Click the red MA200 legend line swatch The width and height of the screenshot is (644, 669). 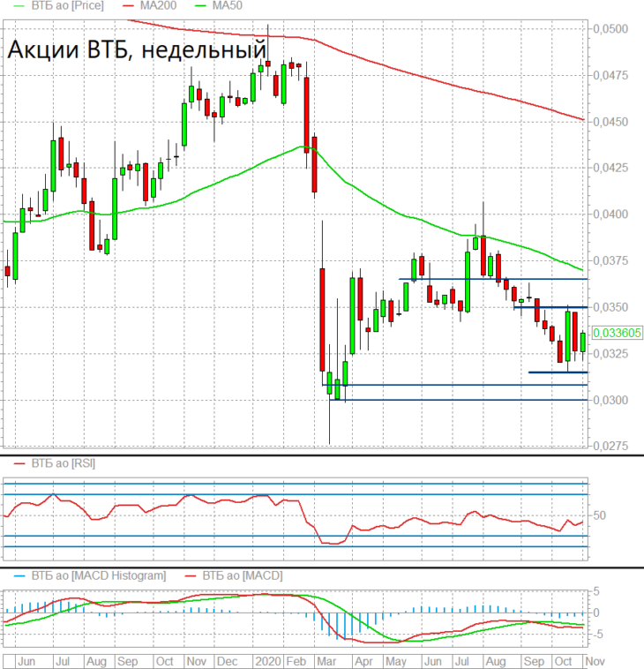[x=128, y=6]
